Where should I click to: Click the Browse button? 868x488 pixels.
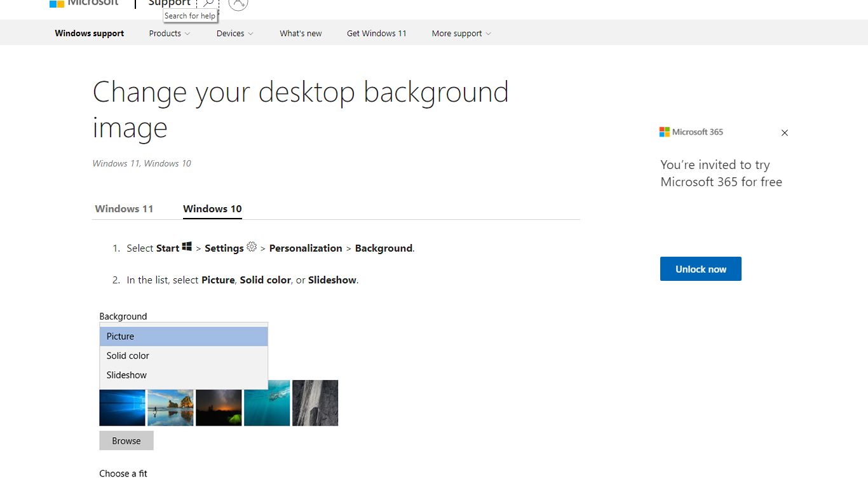[x=126, y=440]
